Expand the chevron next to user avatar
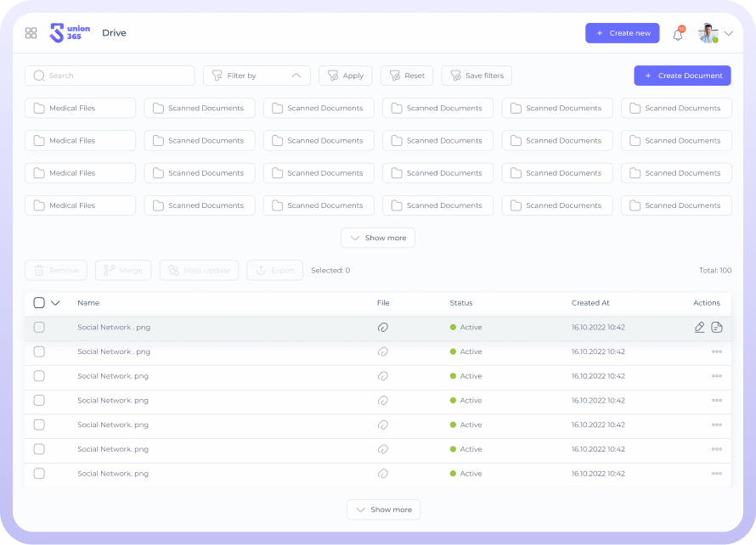 [x=728, y=34]
